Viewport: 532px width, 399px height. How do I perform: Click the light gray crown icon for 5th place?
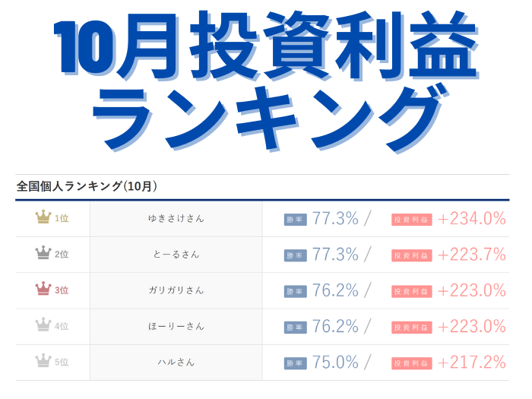tap(43, 362)
